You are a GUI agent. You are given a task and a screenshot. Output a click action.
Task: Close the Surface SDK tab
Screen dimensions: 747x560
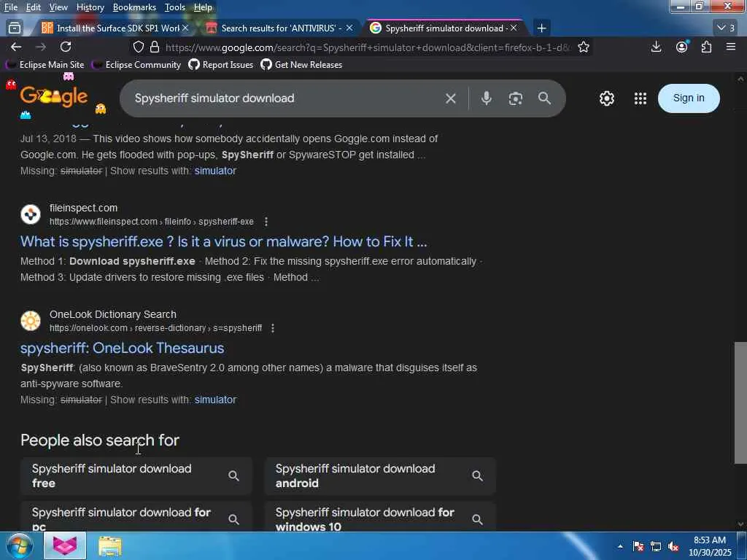coord(185,28)
